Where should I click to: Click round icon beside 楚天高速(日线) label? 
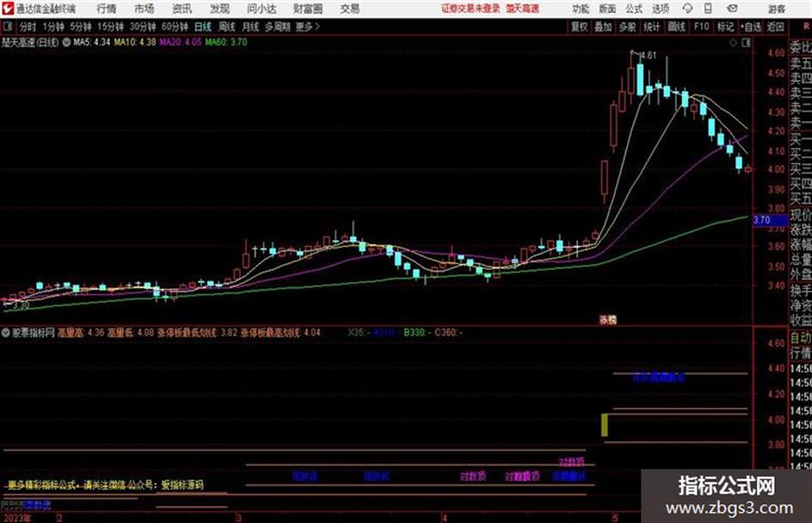pyautogui.click(x=66, y=42)
